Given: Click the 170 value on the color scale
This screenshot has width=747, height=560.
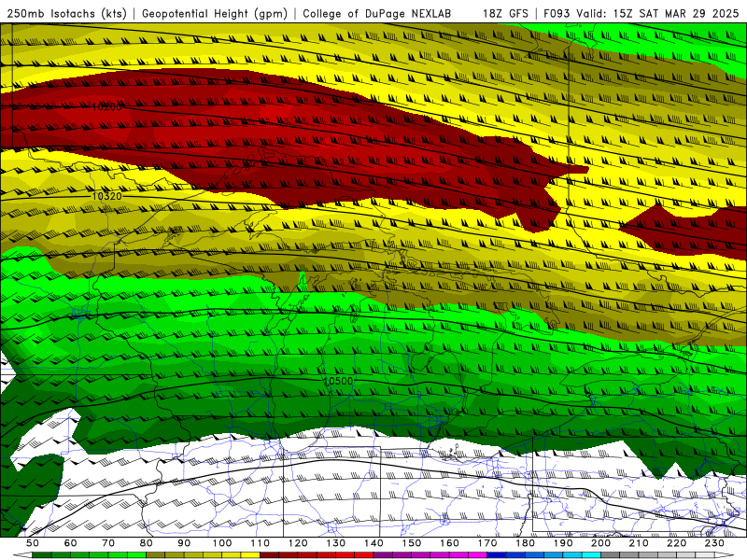Looking at the screenshot, I should tap(487, 543).
